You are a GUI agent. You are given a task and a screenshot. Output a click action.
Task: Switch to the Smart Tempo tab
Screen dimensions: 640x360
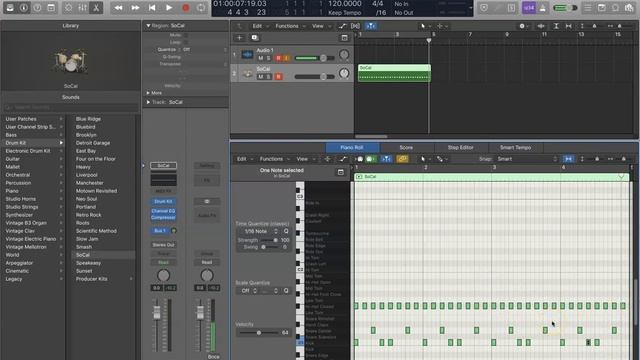pyautogui.click(x=516, y=147)
